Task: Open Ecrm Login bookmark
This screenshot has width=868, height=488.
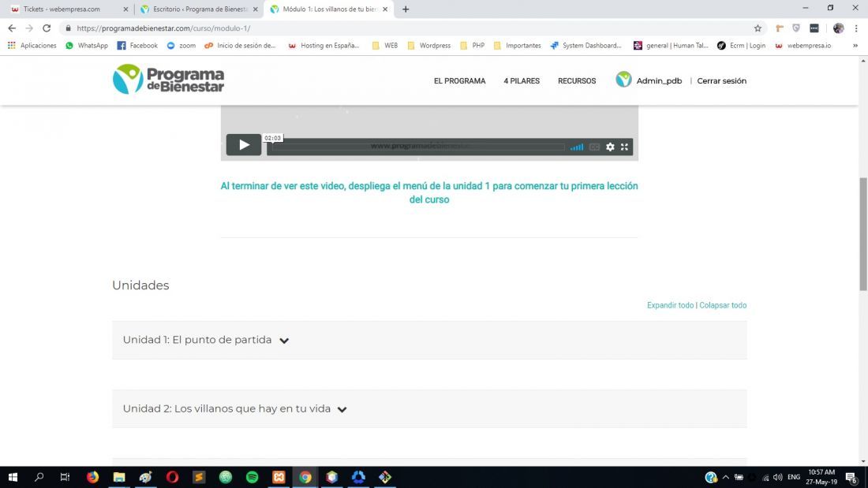Action: pos(741,46)
